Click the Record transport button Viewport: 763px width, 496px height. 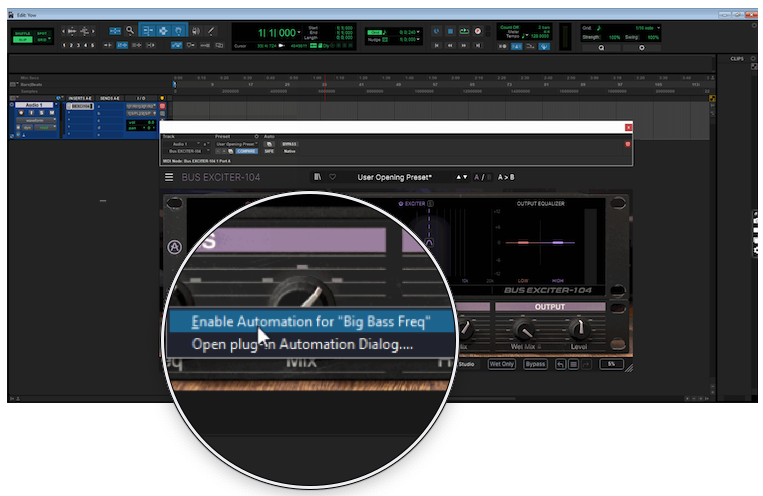(478, 31)
